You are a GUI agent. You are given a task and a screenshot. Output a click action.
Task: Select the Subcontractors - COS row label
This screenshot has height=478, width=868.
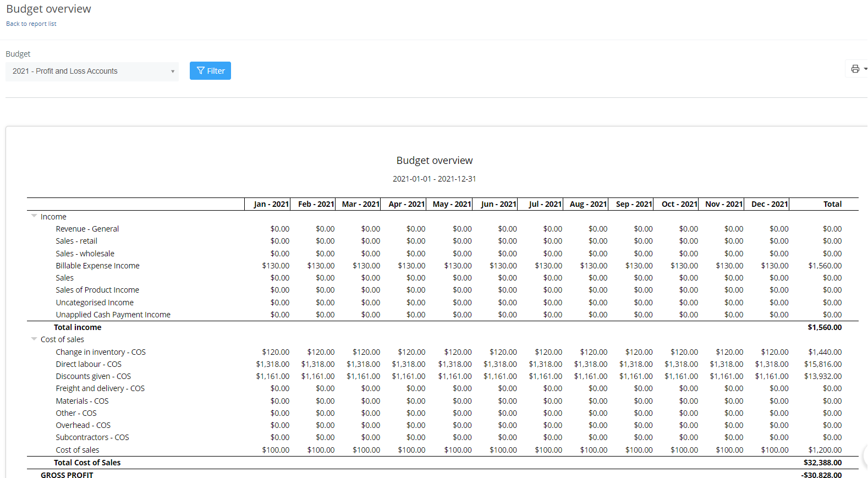pyautogui.click(x=92, y=437)
